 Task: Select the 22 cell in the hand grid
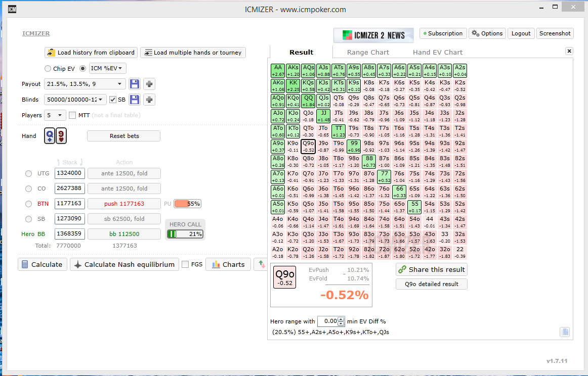point(460,252)
